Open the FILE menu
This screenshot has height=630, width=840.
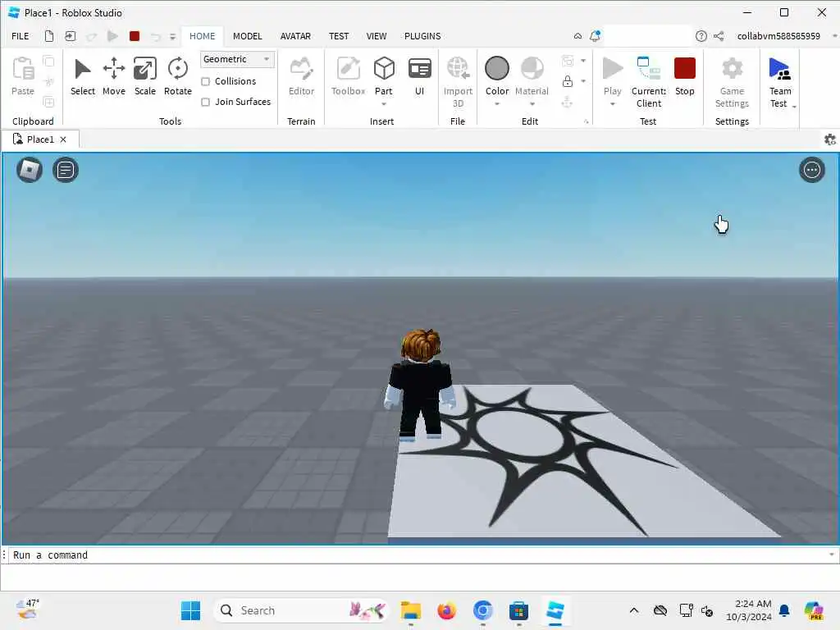[x=21, y=36]
